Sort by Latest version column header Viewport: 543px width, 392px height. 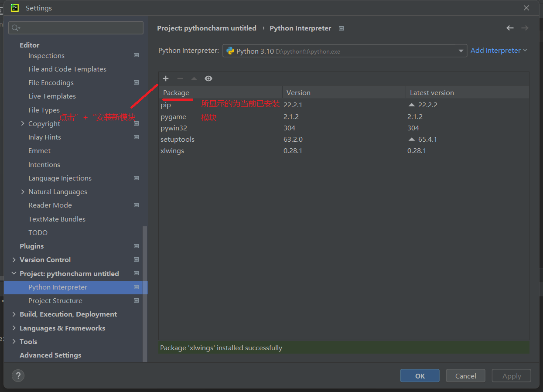[467, 92]
